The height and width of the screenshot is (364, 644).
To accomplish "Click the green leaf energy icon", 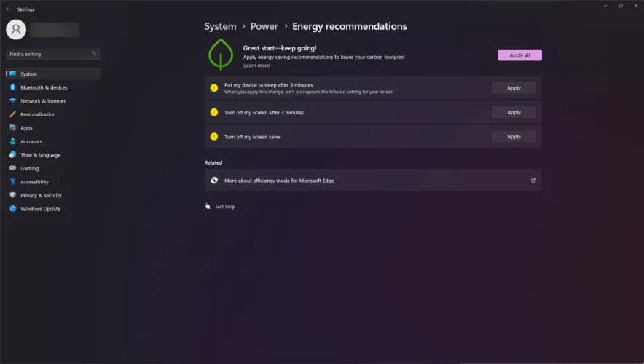I will (221, 55).
